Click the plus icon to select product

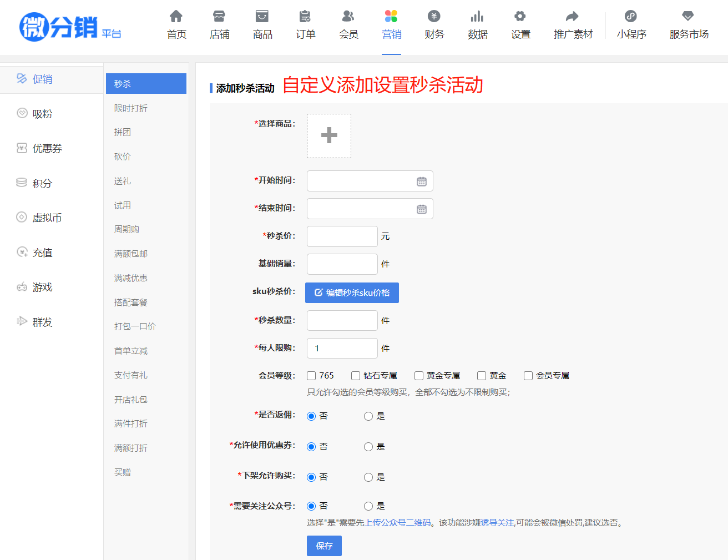tap(329, 136)
